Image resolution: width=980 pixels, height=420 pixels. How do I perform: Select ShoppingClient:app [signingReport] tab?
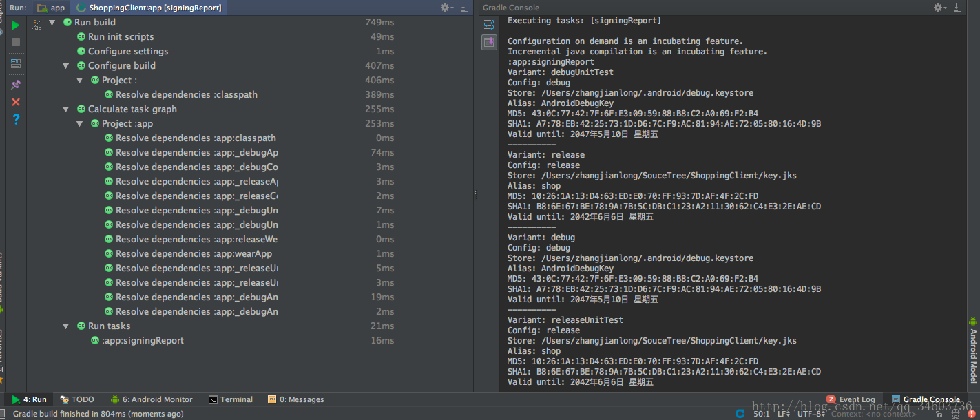(x=149, y=8)
